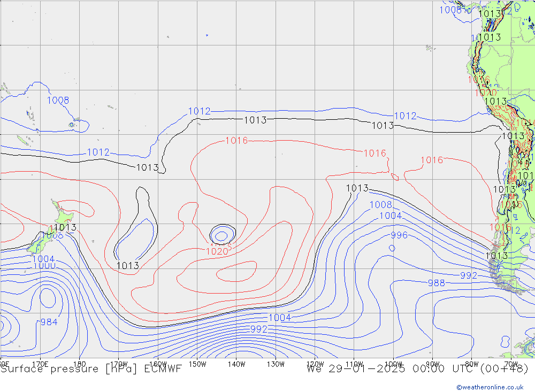Select the 140W longitude label

point(236,364)
